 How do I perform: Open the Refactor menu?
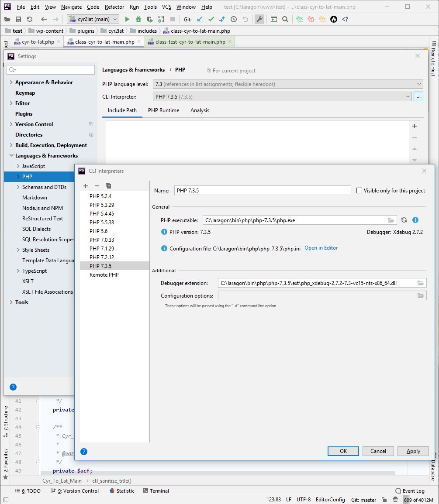(x=114, y=7)
